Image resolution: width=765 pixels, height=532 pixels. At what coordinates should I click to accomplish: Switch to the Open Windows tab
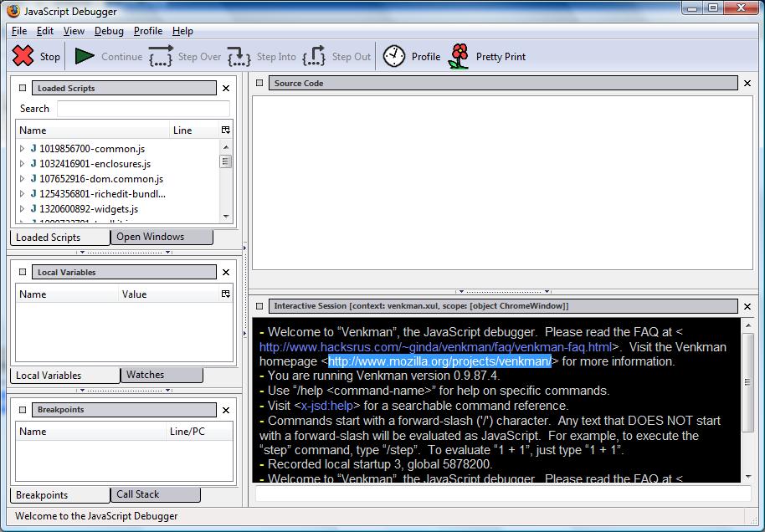click(x=162, y=237)
